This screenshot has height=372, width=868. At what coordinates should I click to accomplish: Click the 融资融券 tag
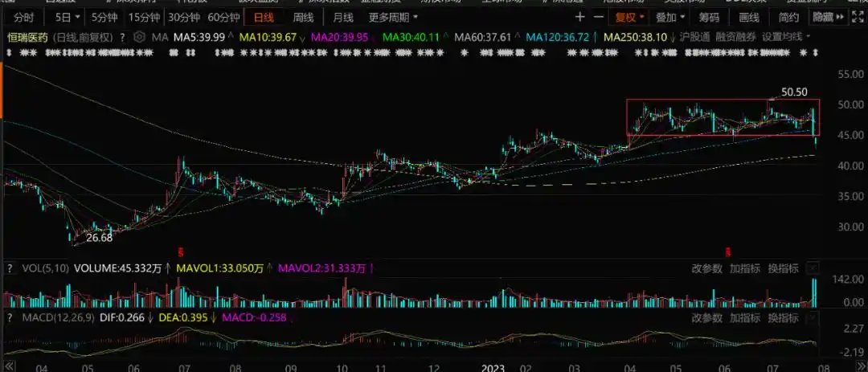tap(735, 39)
